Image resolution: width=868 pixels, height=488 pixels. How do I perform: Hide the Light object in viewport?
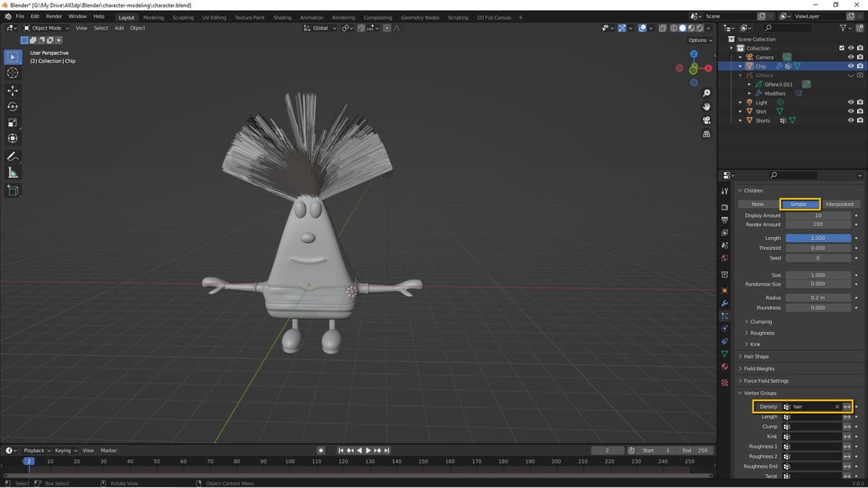coord(851,103)
